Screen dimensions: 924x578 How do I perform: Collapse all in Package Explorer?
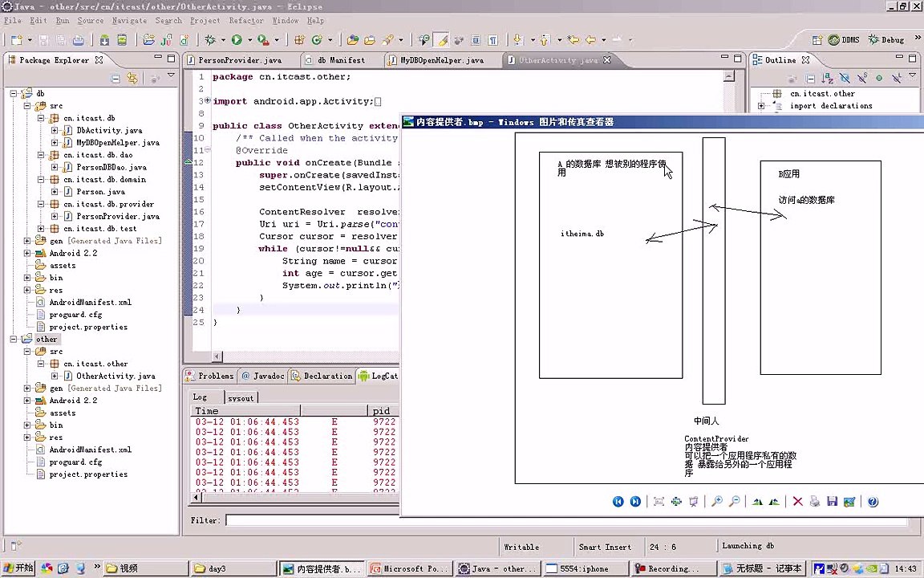point(115,78)
